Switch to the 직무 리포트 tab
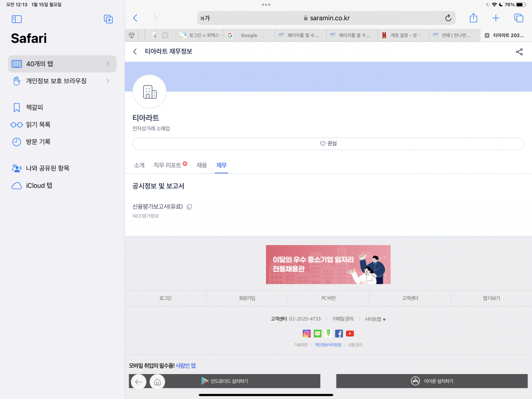Screen dimensions: 532x399 (x=167, y=165)
